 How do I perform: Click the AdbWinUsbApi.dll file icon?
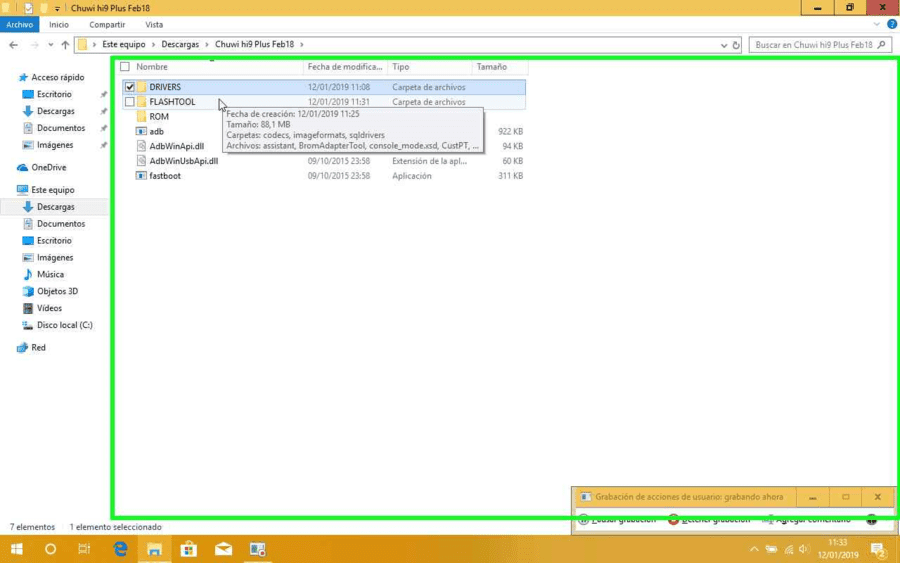(x=141, y=161)
